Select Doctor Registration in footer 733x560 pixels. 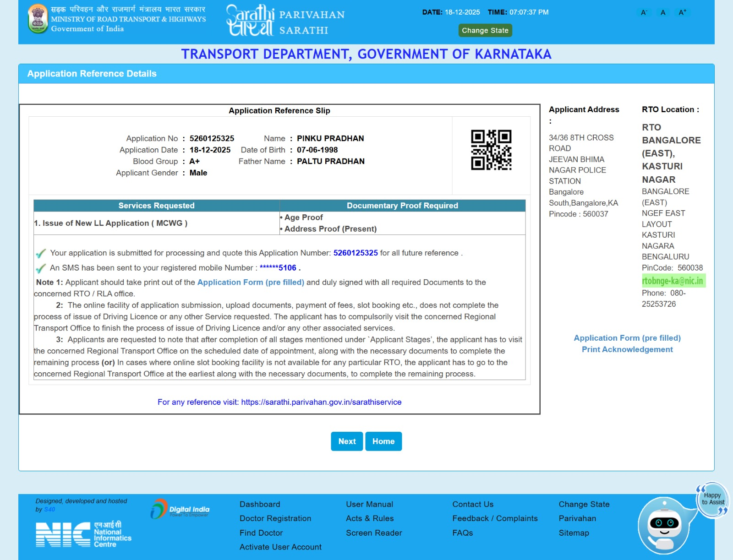[x=275, y=518]
